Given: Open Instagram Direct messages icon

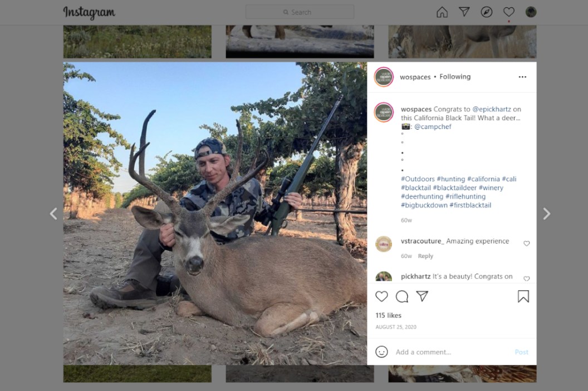Looking at the screenshot, I should [464, 11].
